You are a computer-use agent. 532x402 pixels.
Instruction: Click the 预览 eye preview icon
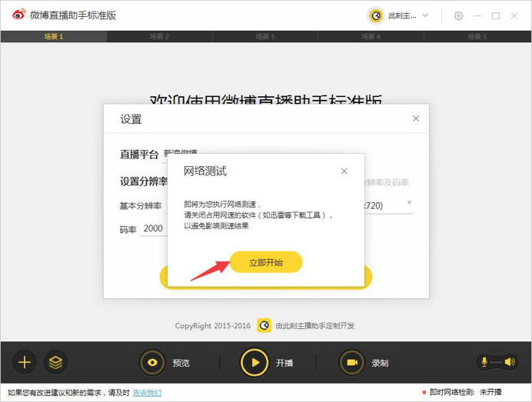coord(153,362)
